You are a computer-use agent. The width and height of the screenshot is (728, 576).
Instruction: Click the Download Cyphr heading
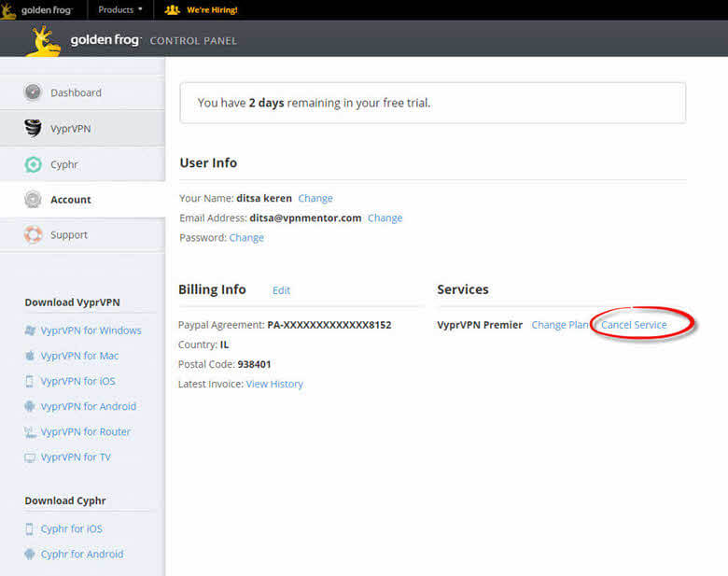[x=65, y=500]
